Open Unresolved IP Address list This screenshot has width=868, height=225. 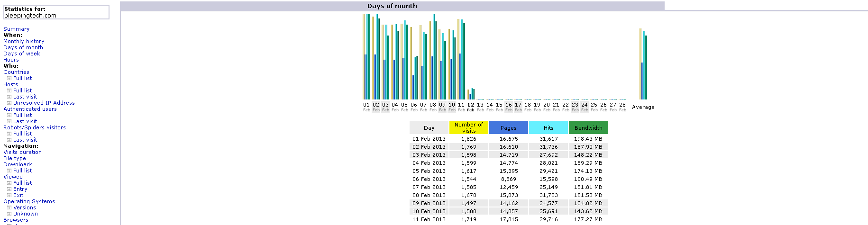coord(44,103)
